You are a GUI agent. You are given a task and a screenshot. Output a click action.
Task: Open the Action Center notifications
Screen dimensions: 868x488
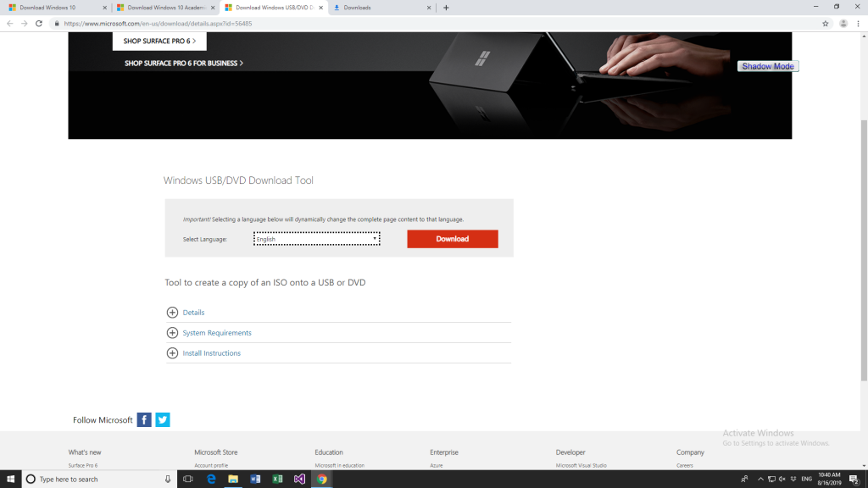[854, 480]
